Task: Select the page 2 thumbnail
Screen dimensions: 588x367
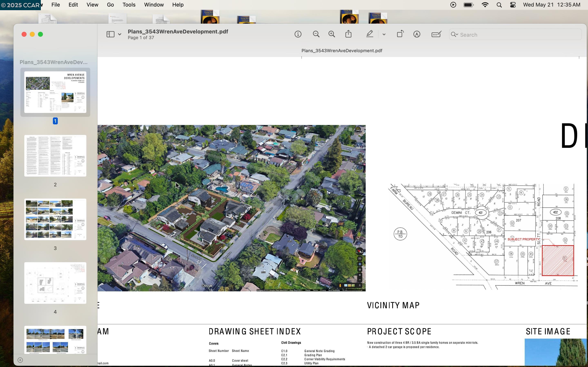Action: point(55,156)
